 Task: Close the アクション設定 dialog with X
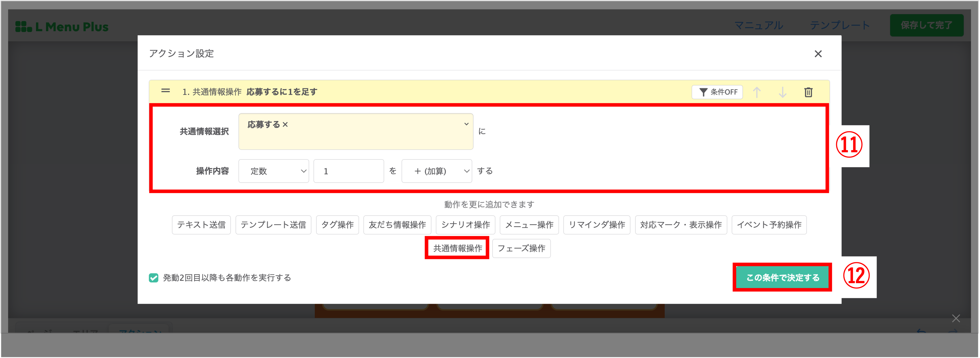point(818,54)
